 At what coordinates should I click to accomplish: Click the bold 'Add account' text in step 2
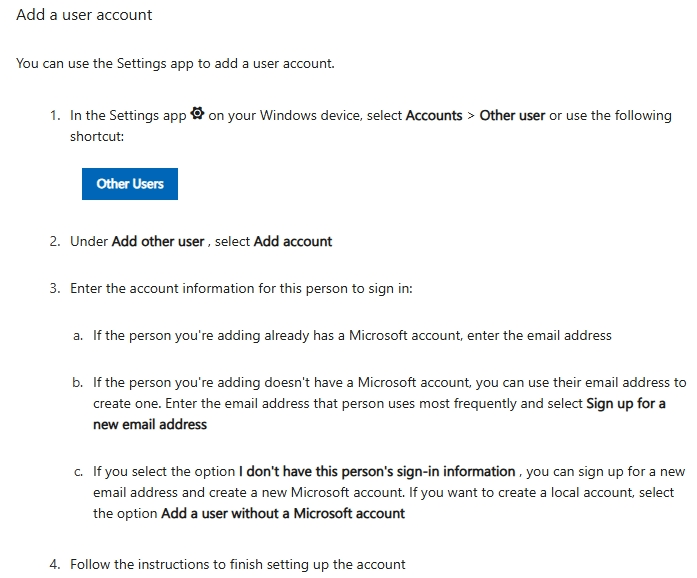click(293, 242)
